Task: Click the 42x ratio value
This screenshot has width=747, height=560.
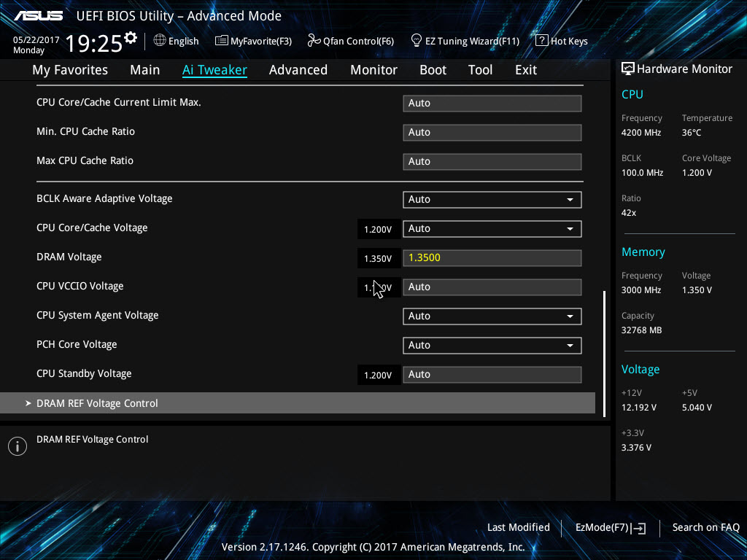Action: (x=629, y=213)
